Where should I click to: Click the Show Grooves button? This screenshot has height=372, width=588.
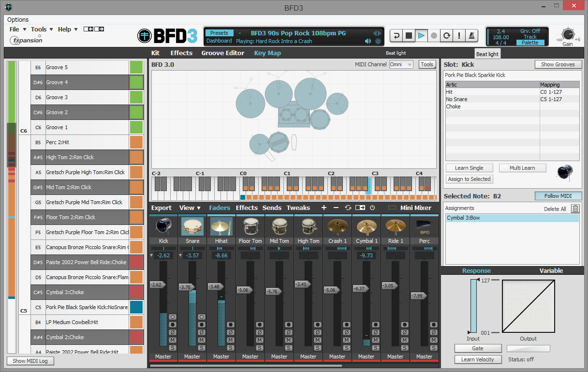558,64
